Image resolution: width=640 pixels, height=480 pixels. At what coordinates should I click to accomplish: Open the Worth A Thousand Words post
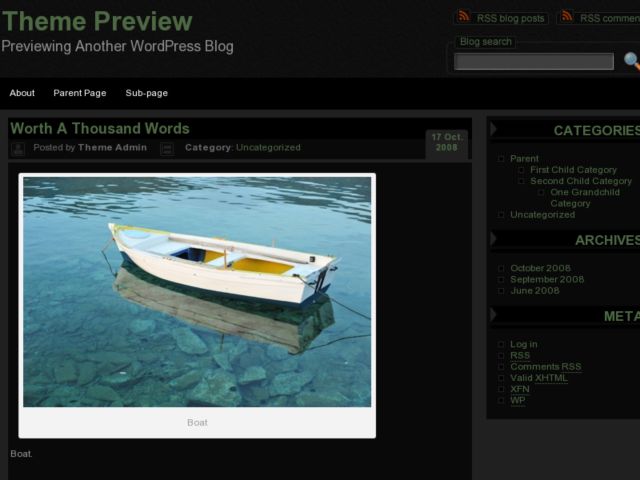100,129
